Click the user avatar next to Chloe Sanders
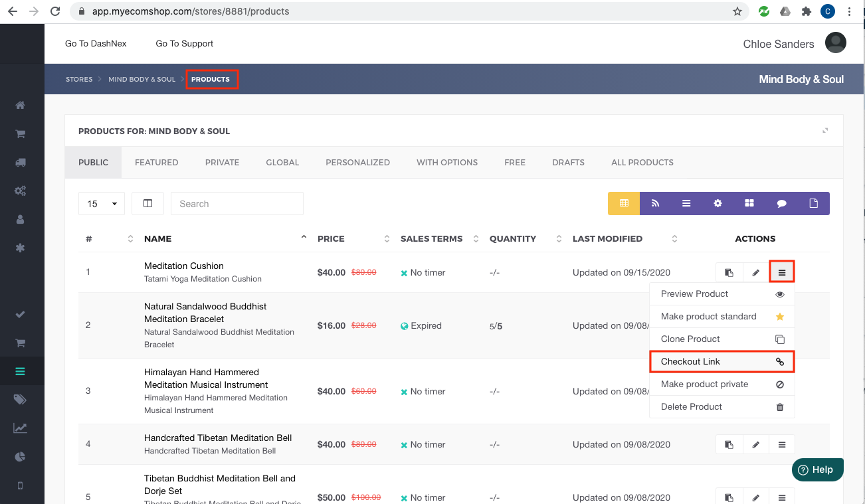 [836, 43]
